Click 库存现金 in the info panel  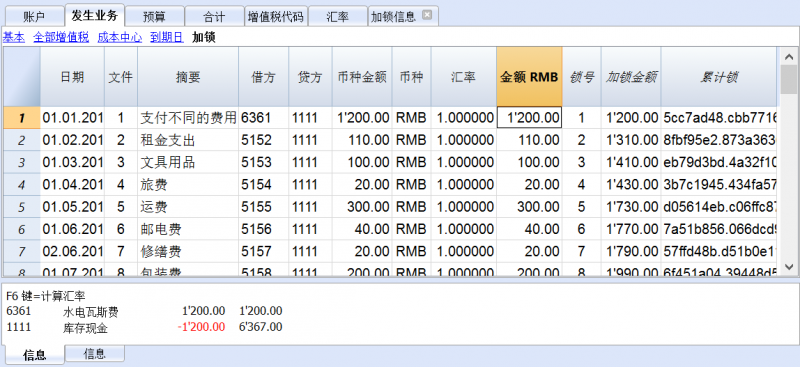tap(85, 328)
